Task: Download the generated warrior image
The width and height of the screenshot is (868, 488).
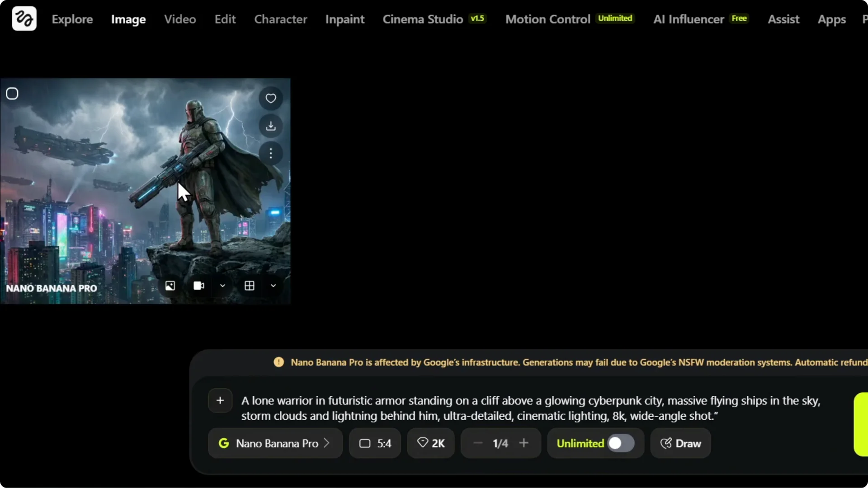Action: pyautogui.click(x=270, y=126)
